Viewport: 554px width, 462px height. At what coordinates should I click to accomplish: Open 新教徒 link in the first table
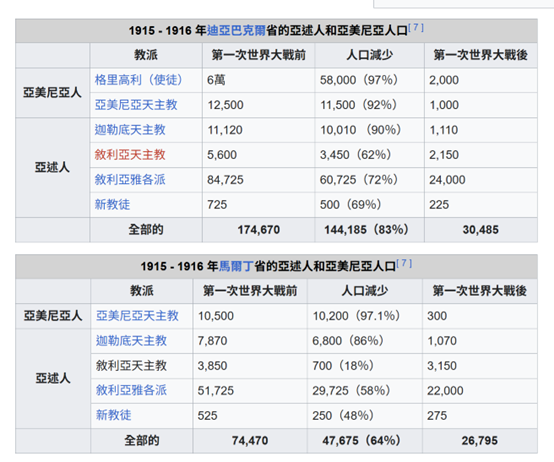pyautogui.click(x=112, y=204)
